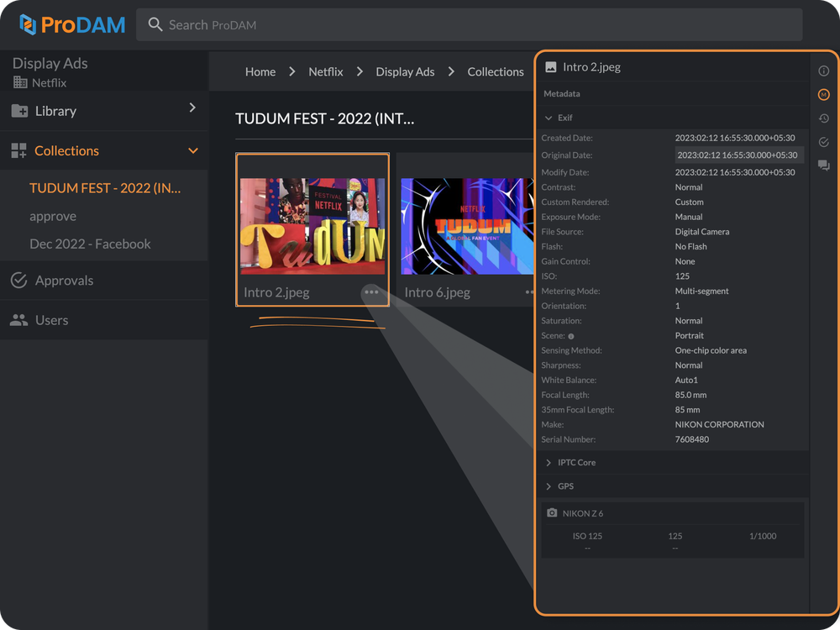The image size is (840, 630).
Task: Click the Metadata panel heading
Action: (x=561, y=94)
